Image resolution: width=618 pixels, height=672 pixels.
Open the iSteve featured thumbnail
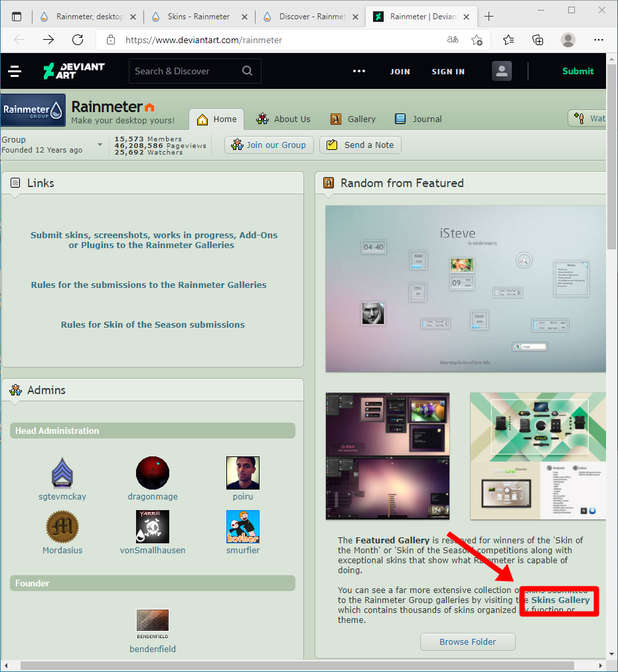[x=466, y=289]
